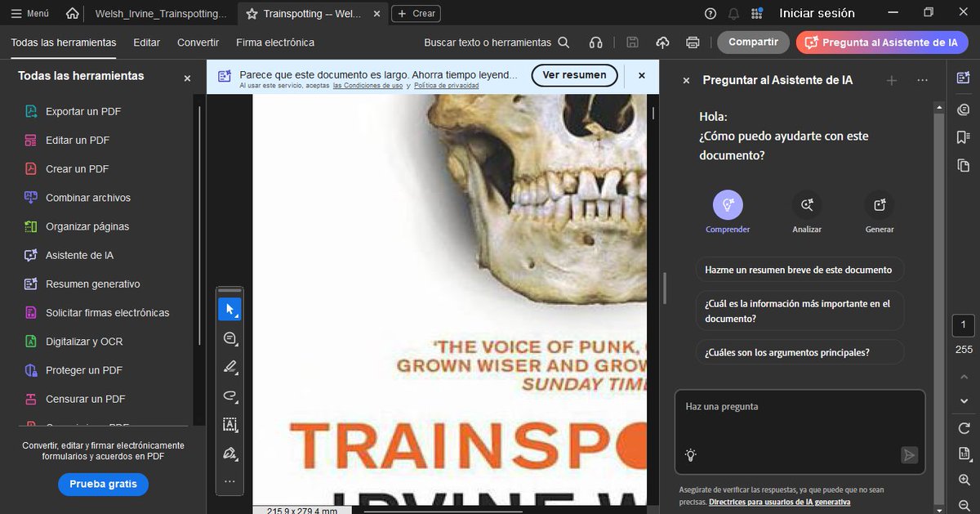Rotate the page view icon

pyautogui.click(x=964, y=428)
